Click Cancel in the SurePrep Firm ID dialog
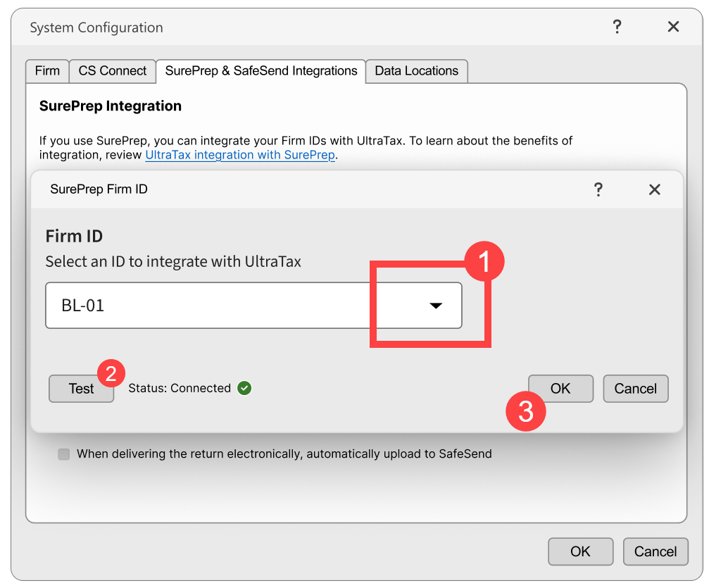This screenshot has height=588, width=709. pos(635,388)
